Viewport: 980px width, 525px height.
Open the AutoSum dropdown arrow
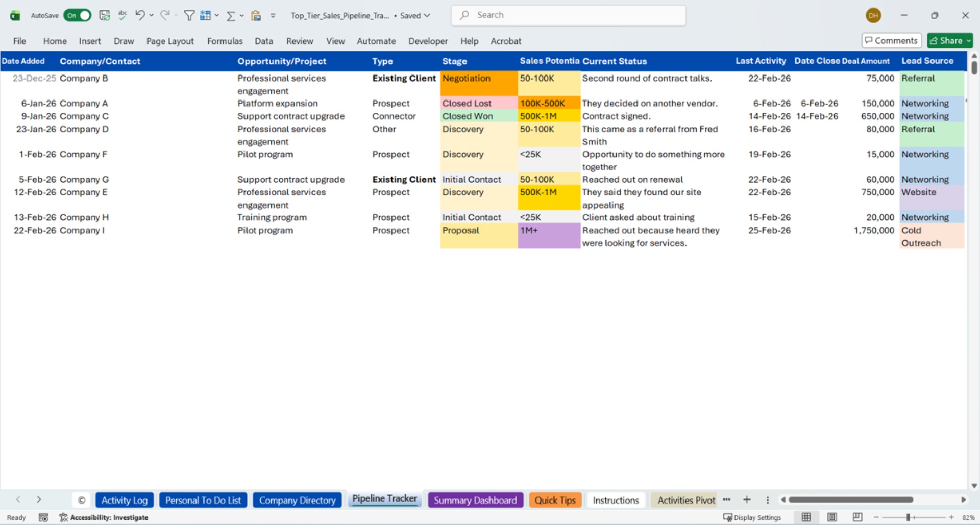point(241,15)
